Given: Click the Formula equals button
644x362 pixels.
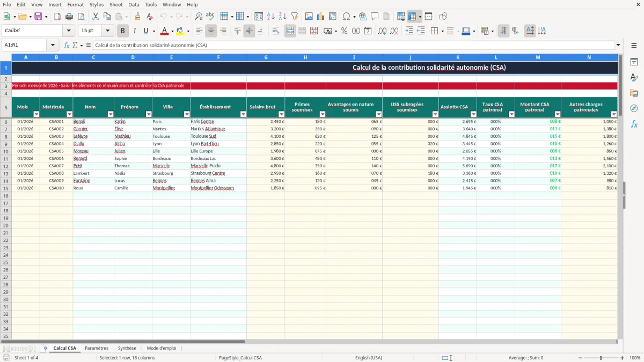Looking at the screenshot, I should 89,45.
